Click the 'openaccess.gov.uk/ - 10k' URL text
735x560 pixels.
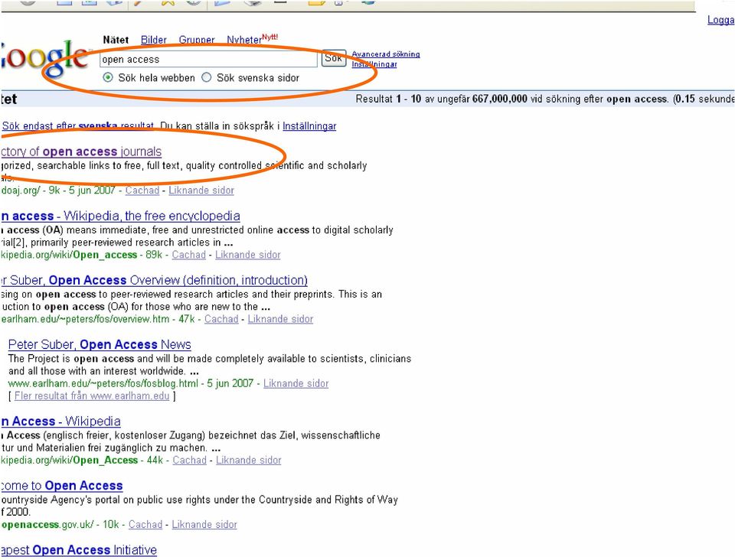[60, 524]
